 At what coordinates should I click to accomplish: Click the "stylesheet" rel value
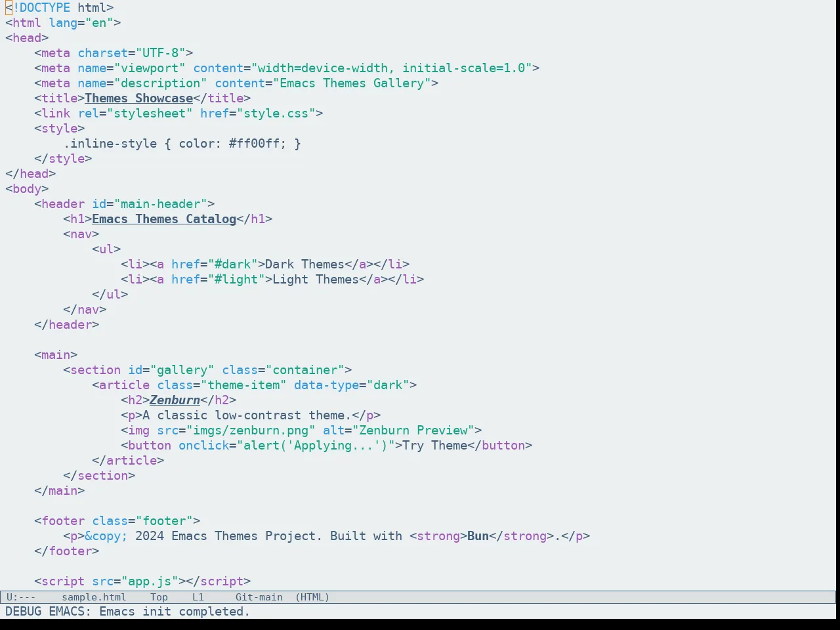click(x=150, y=114)
